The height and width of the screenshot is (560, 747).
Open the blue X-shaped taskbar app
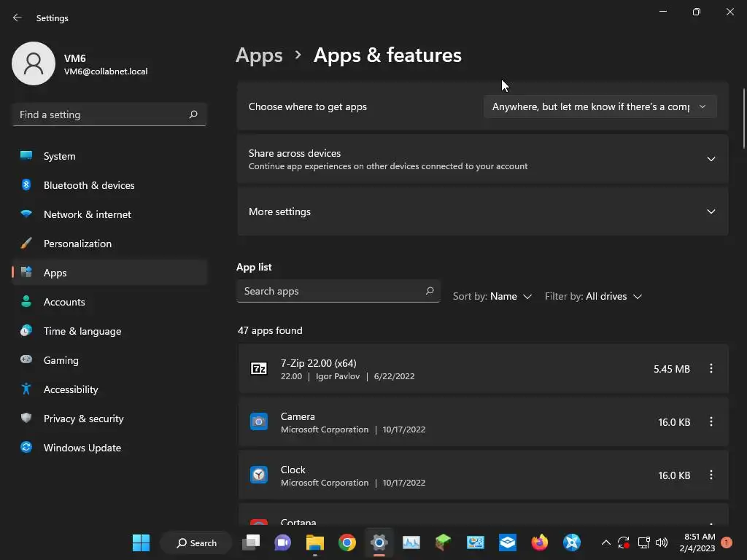pos(572,542)
